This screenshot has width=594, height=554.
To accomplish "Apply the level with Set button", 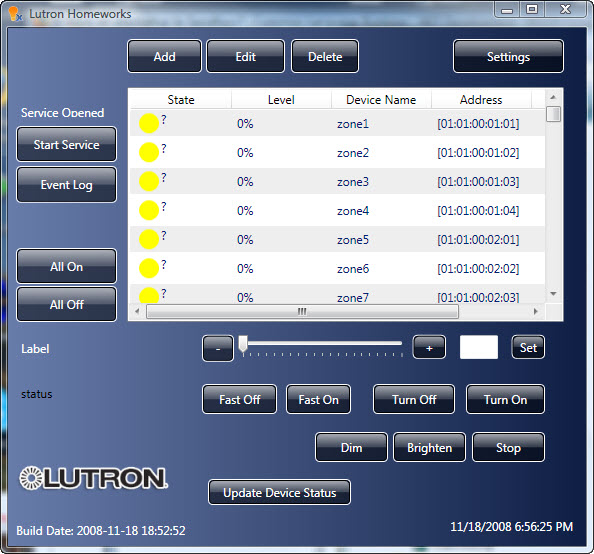I will 528,347.
